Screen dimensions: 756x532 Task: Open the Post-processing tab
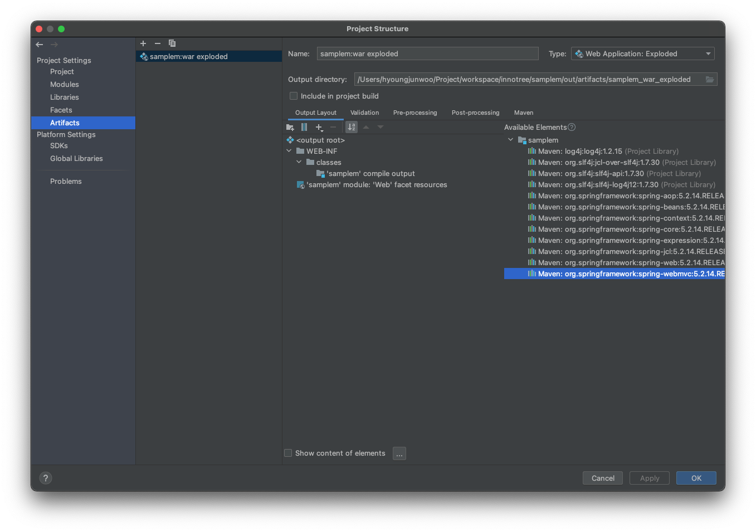[476, 113]
